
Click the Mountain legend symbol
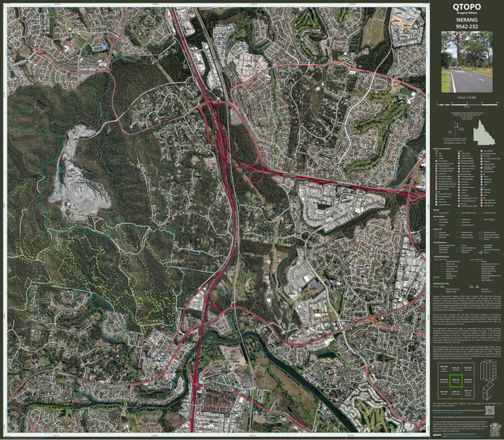click(x=482, y=192)
